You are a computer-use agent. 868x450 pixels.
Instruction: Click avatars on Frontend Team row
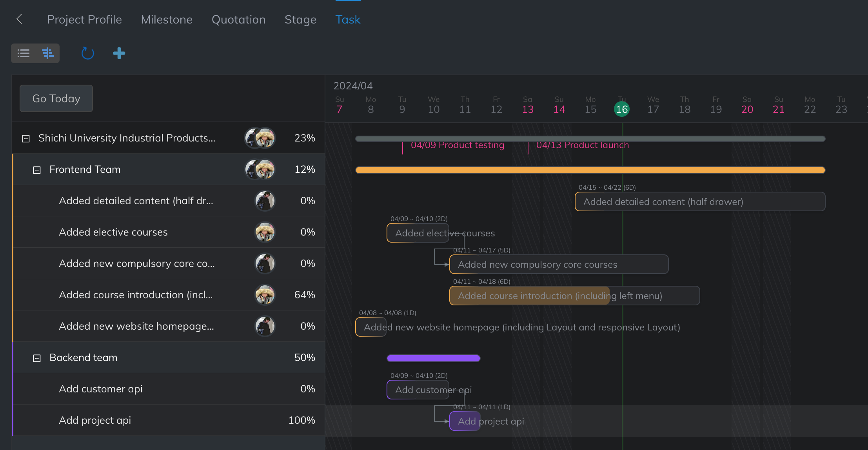pos(260,169)
